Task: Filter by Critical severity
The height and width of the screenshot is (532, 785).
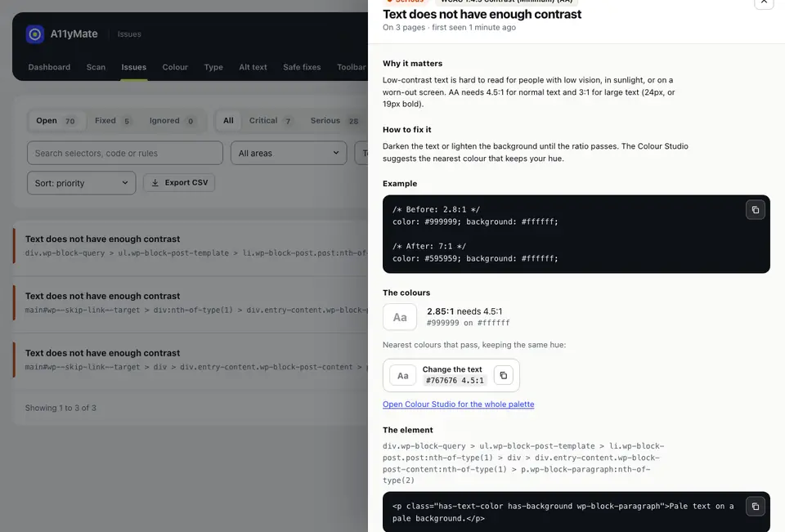Action: (x=270, y=121)
